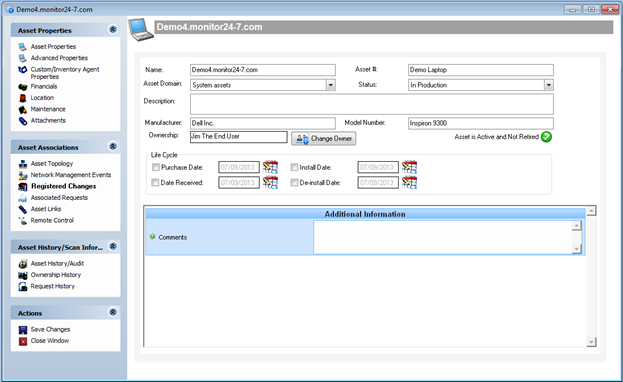Image resolution: width=623 pixels, height=382 pixels.
Task: Click the Comments text box
Action: [x=443, y=237]
